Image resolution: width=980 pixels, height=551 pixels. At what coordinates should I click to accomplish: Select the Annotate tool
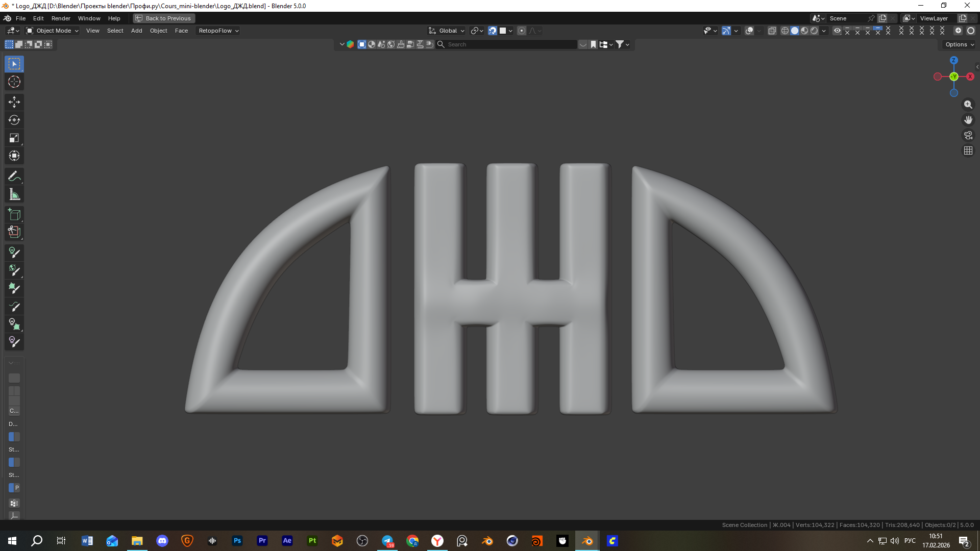[14, 177]
